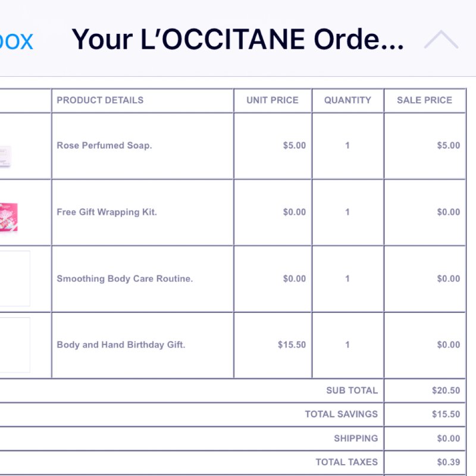This screenshot has height=476, width=476.
Task: Tap the TOTAL SAVINGS amount $15.50
Action: pyautogui.click(x=446, y=414)
